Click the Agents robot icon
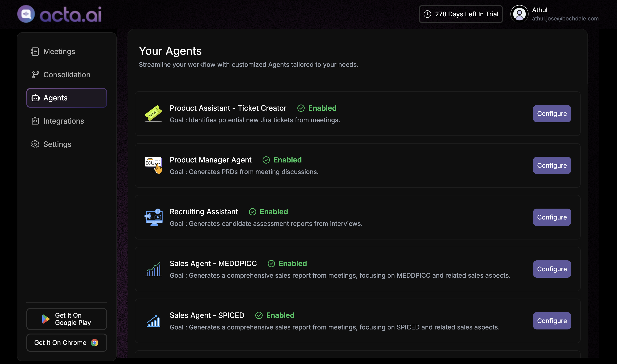The height and width of the screenshot is (364, 617). pyautogui.click(x=35, y=98)
